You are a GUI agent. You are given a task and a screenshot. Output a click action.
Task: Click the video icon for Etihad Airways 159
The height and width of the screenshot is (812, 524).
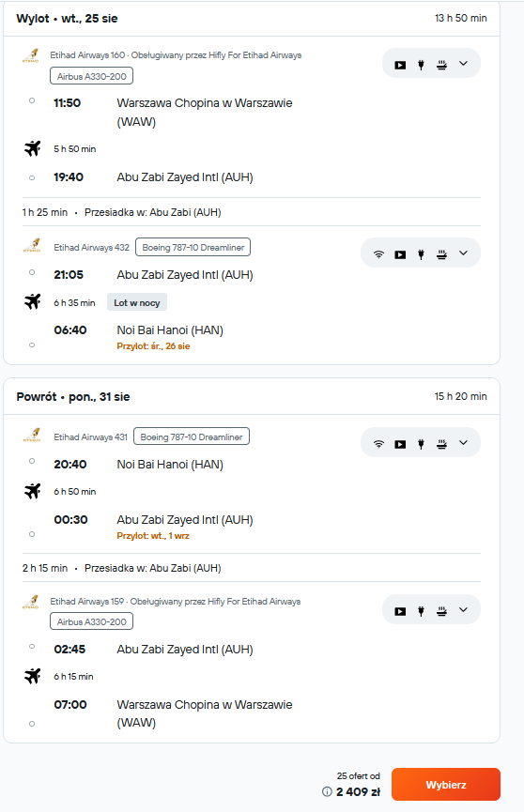pos(400,611)
